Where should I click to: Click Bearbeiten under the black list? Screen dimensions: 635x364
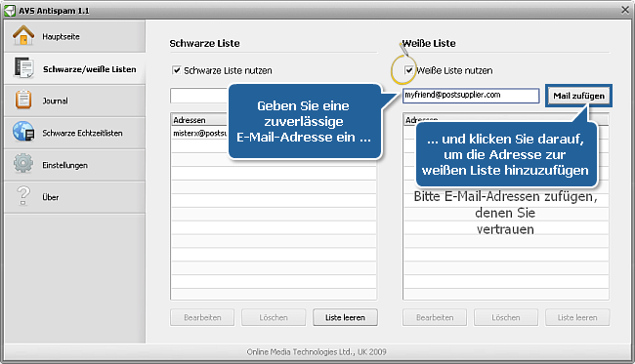202,317
